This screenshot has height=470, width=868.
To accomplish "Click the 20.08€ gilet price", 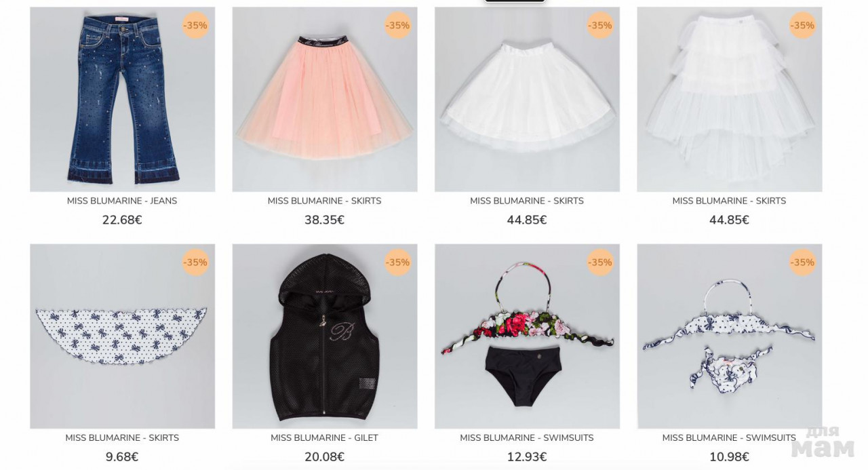I will (x=325, y=457).
